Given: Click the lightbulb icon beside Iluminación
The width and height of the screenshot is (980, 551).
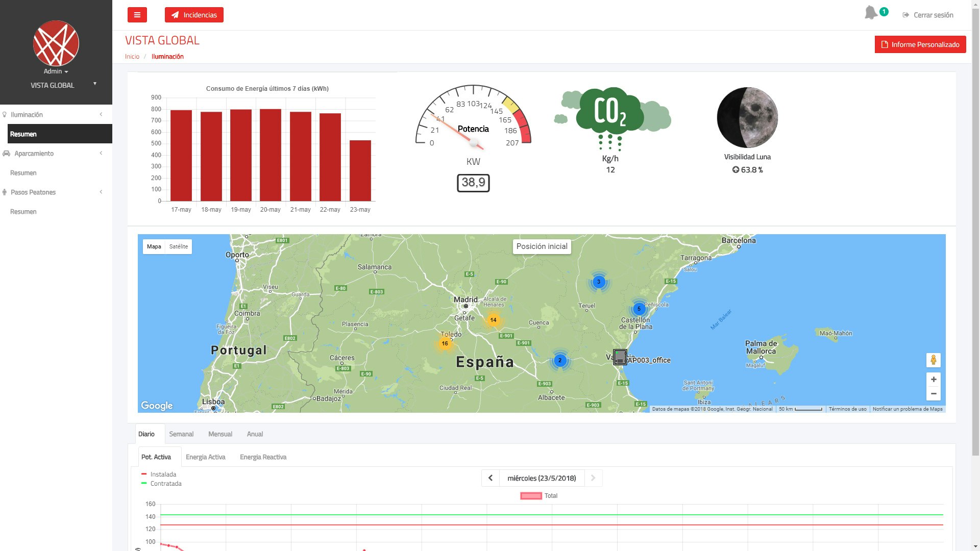Looking at the screenshot, I should 6,114.
